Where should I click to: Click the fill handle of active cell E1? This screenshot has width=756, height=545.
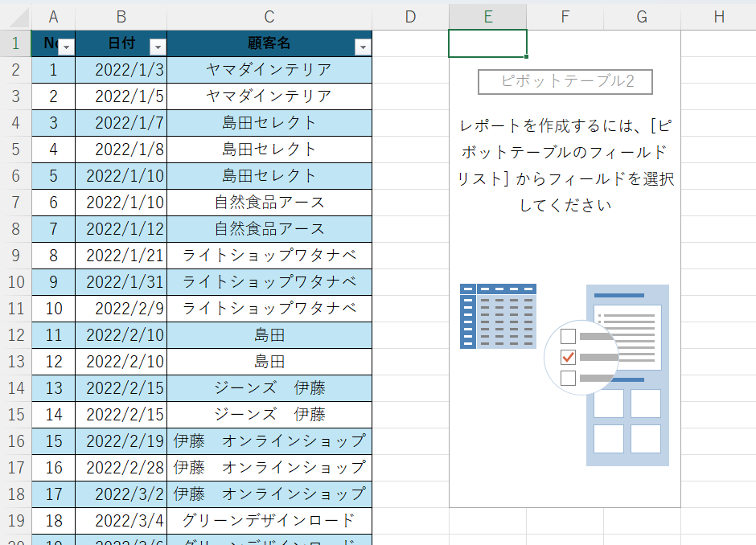(x=527, y=58)
